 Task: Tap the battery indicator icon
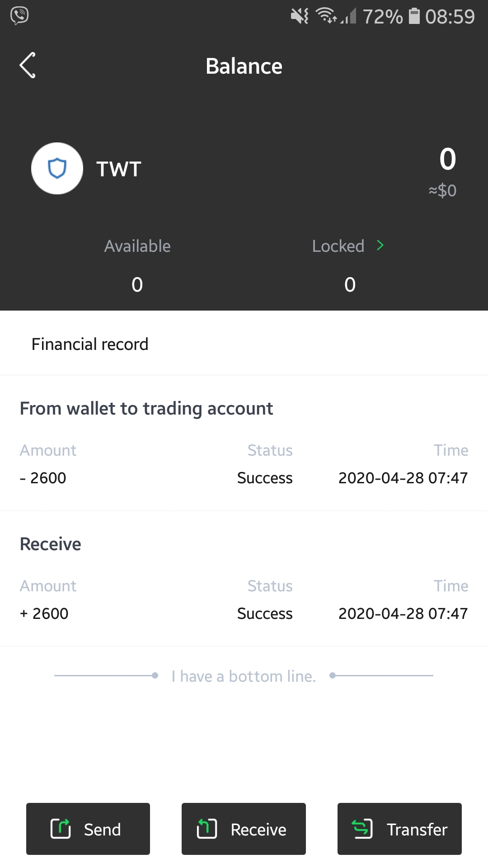click(x=414, y=16)
